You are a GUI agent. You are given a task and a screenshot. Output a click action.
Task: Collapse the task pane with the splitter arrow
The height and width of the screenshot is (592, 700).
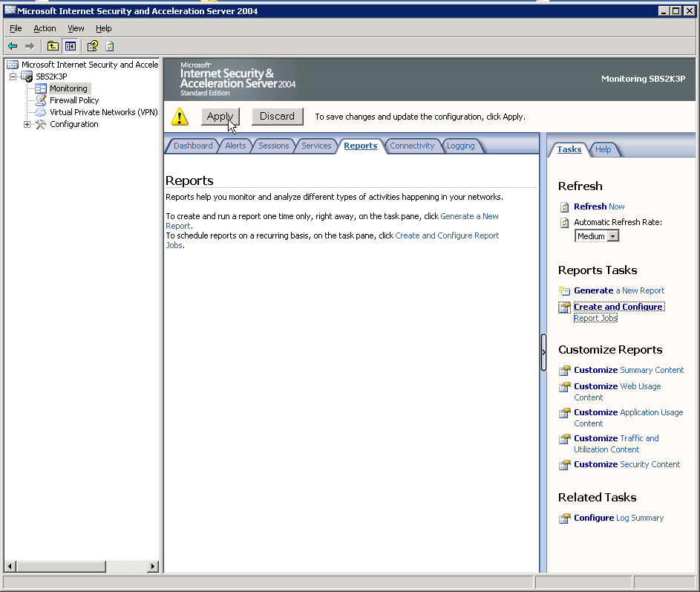[x=543, y=352]
